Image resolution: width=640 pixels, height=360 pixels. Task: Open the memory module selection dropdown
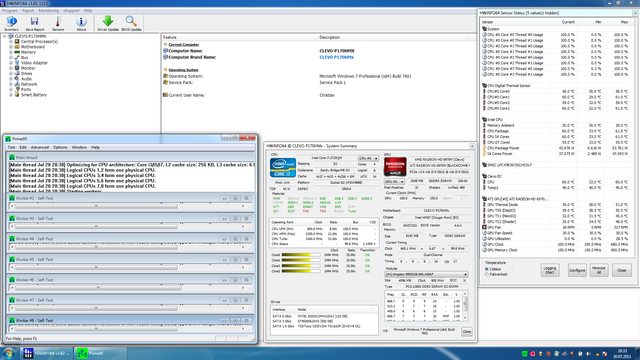(426, 274)
